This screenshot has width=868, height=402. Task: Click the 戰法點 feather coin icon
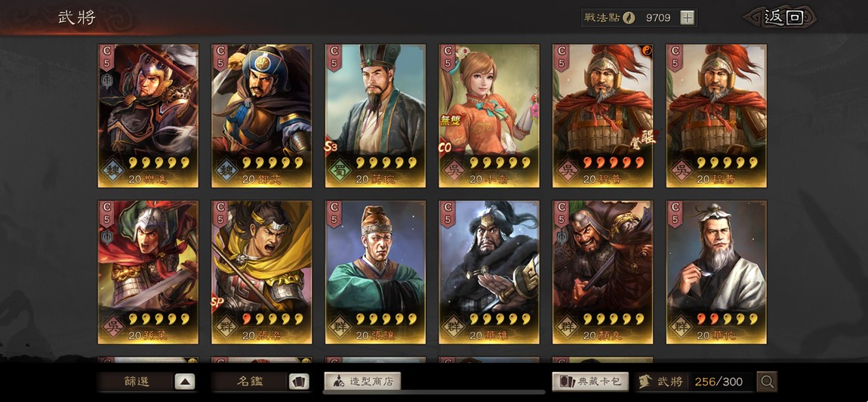pyautogui.click(x=629, y=17)
